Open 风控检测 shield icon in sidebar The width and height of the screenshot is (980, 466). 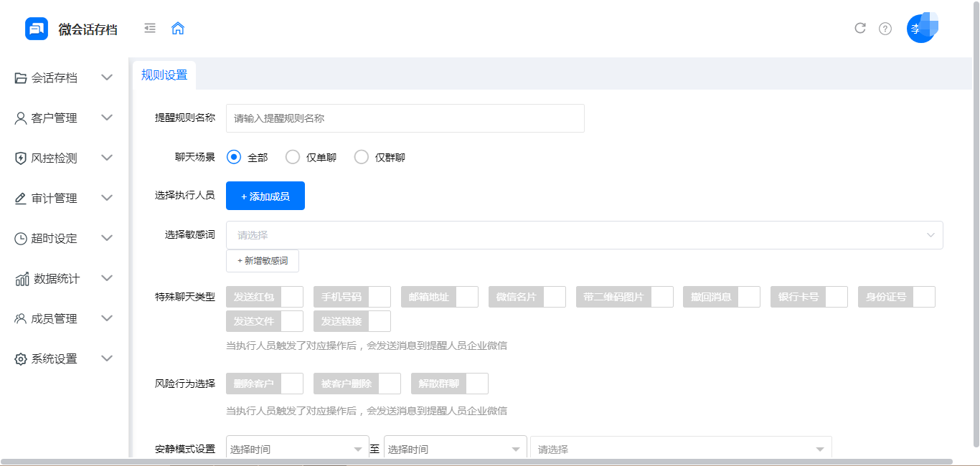coord(19,158)
